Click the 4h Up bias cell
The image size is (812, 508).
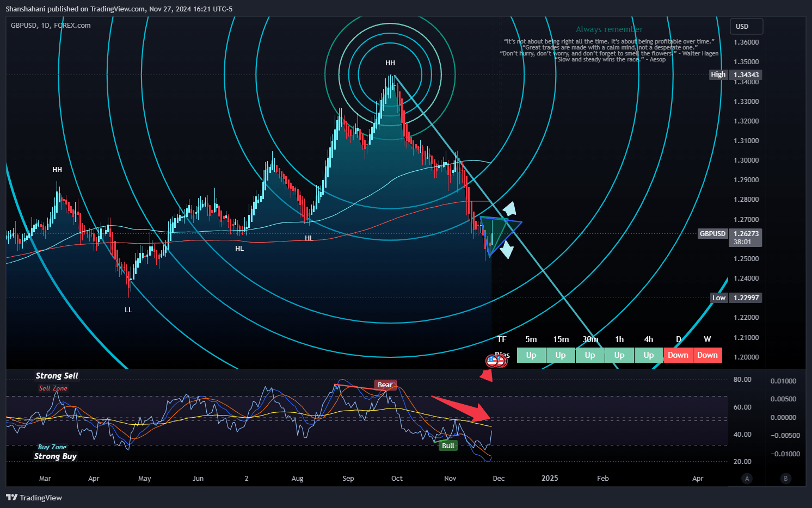(x=649, y=355)
